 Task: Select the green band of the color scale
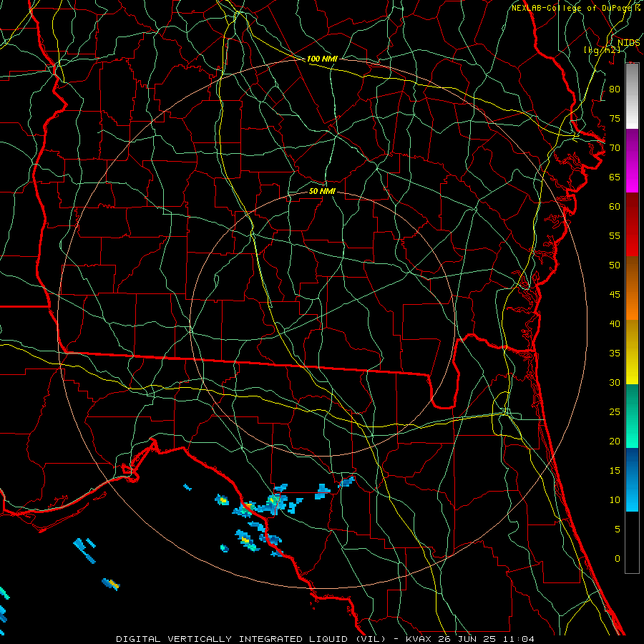pos(632,416)
